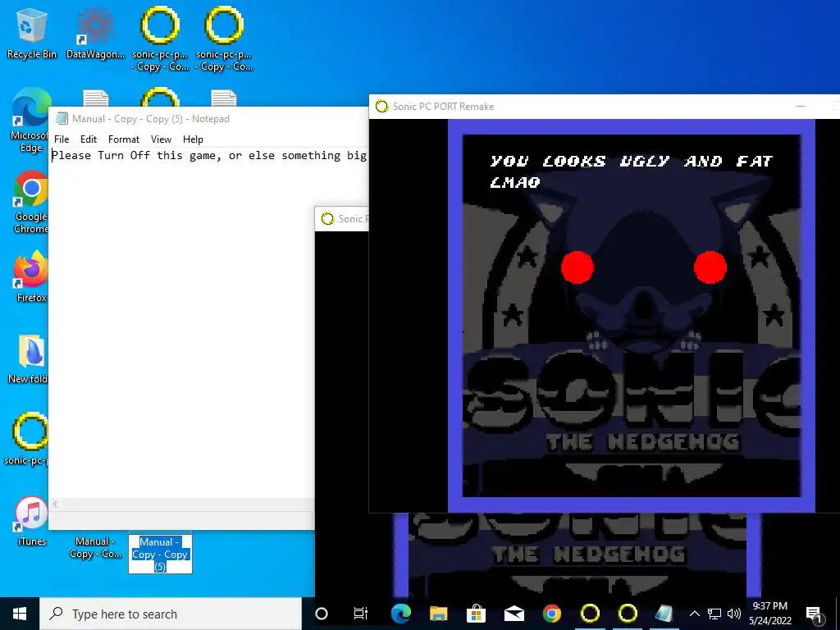Image resolution: width=840 pixels, height=630 pixels.
Task: Open Microsoft Store from the taskbar
Action: [476, 614]
